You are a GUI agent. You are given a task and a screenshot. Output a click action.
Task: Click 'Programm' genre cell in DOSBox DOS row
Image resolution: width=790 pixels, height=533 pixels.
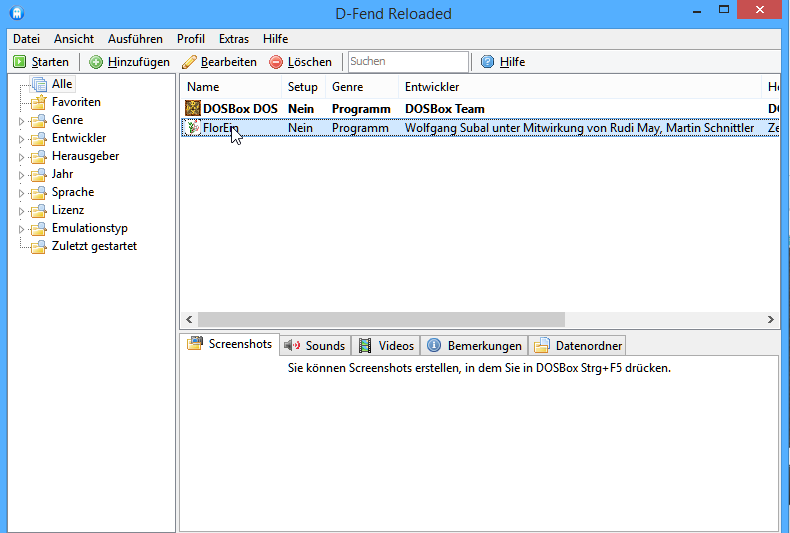(361, 109)
